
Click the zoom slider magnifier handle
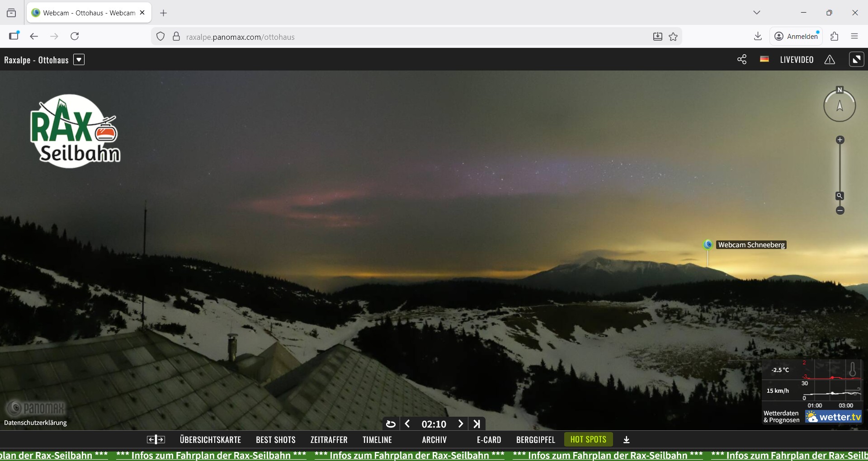[x=840, y=196]
